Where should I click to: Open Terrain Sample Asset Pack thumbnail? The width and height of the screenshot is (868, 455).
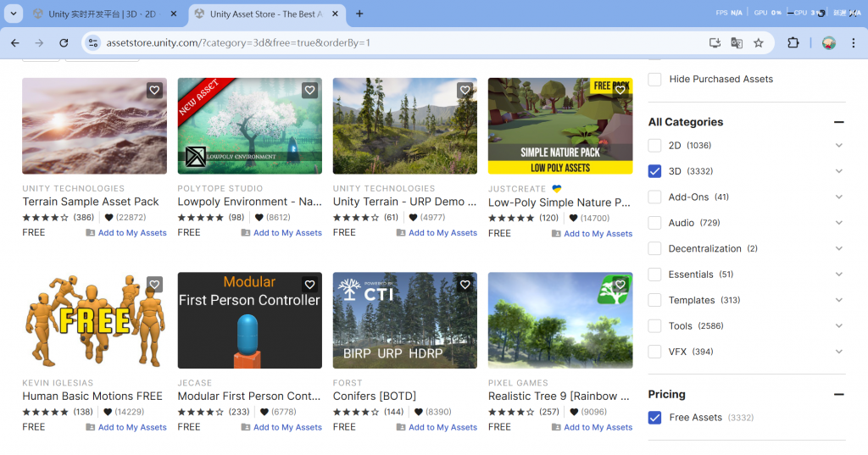(94, 126)
